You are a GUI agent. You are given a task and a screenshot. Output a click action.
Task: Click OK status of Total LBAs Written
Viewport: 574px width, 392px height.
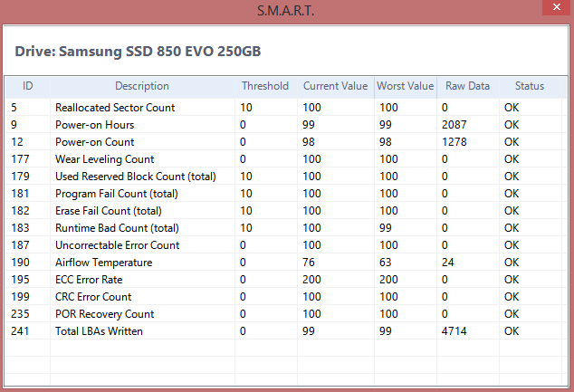point(512,331)
